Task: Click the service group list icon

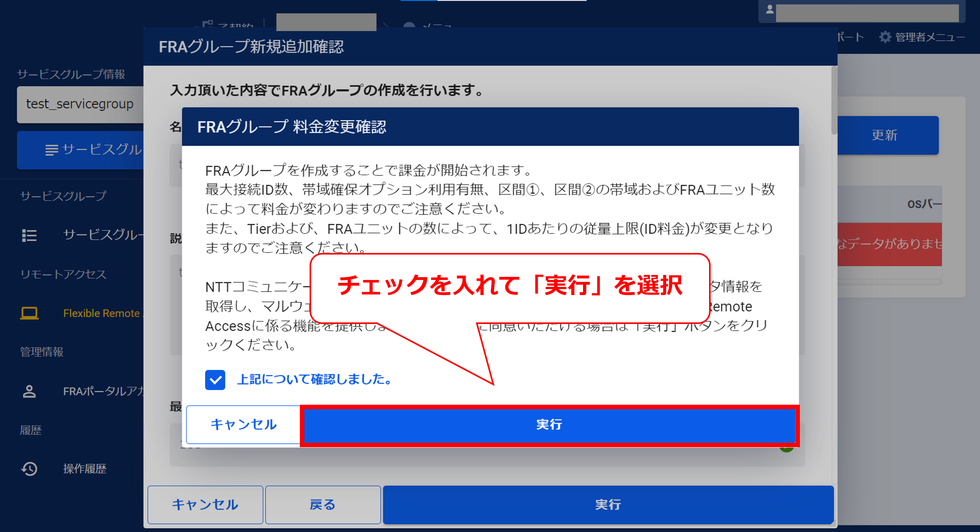Action: [x=29, y=235]
